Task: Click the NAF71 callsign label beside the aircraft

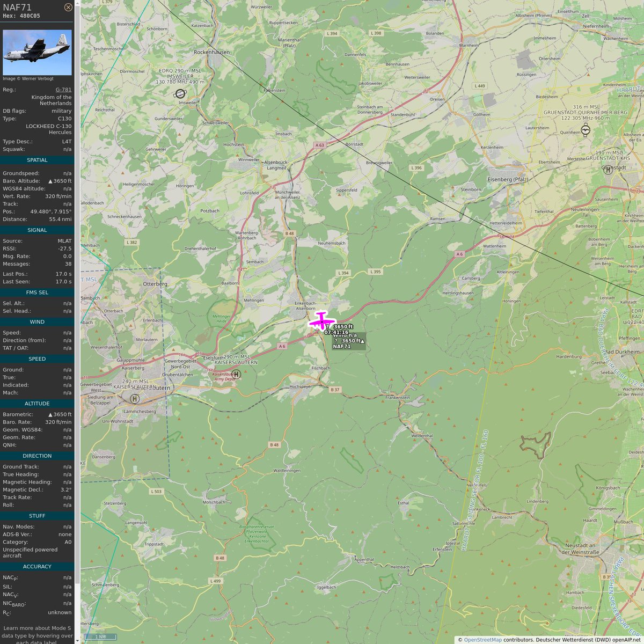Action: (x=341, y=347)
